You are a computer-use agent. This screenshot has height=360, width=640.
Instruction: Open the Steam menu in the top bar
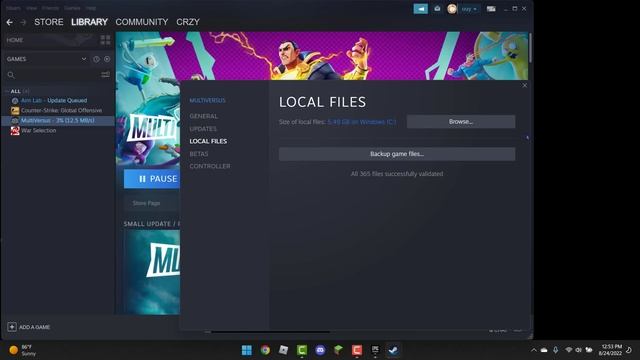[13, 8]
